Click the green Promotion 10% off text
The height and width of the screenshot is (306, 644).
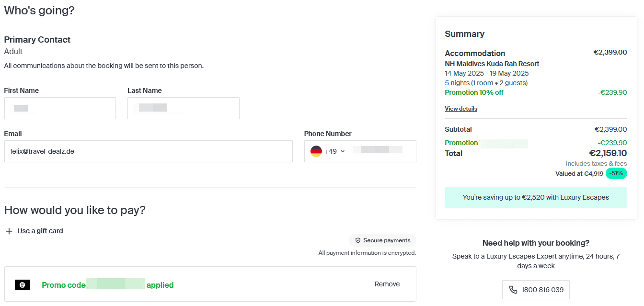click(474, 92)
